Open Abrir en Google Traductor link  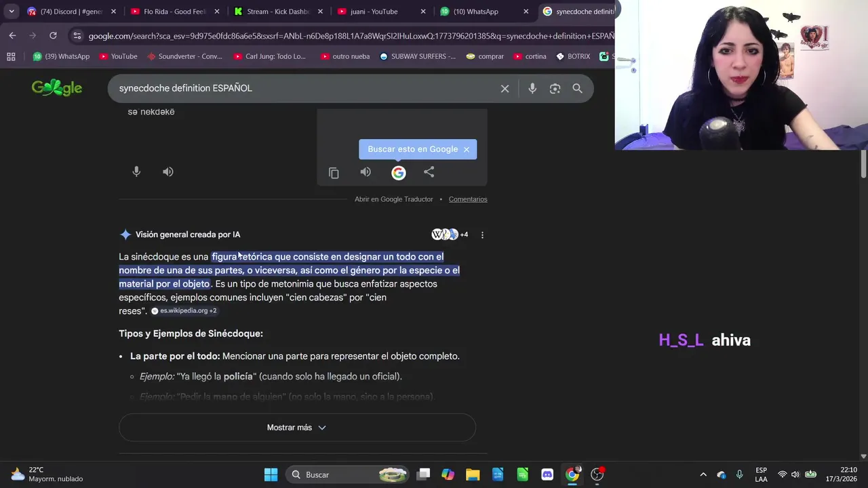tap(393, 199)
